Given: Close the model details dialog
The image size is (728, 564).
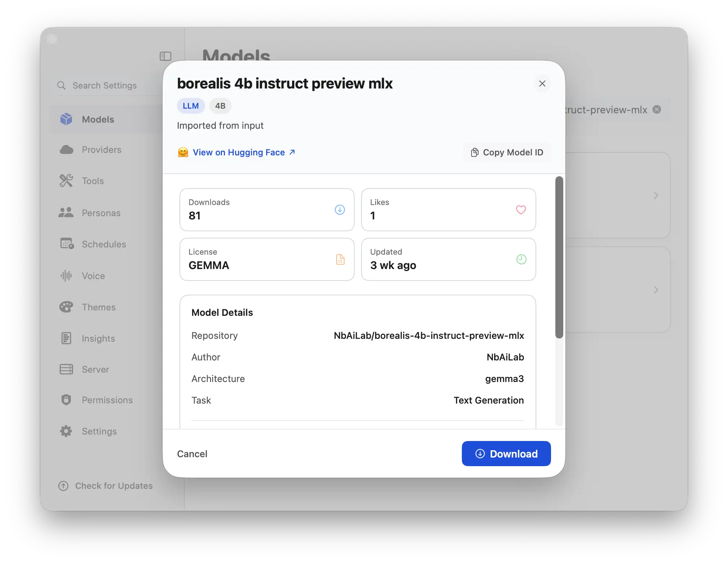Looking at the screenshot, I should [542, 83].
